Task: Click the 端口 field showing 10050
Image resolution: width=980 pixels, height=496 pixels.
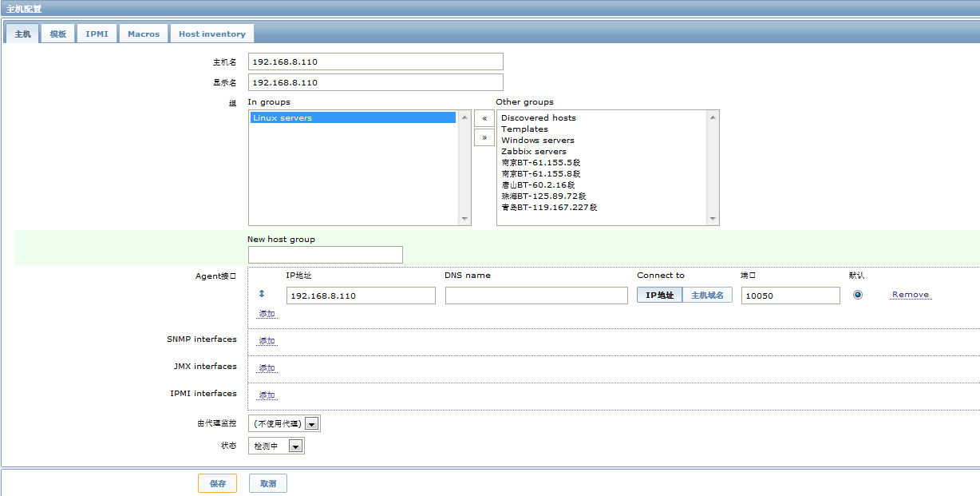Action: 791,296
